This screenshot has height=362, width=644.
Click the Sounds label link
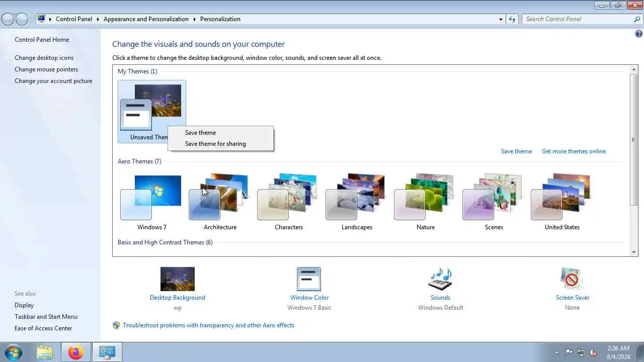pos(440,298)
